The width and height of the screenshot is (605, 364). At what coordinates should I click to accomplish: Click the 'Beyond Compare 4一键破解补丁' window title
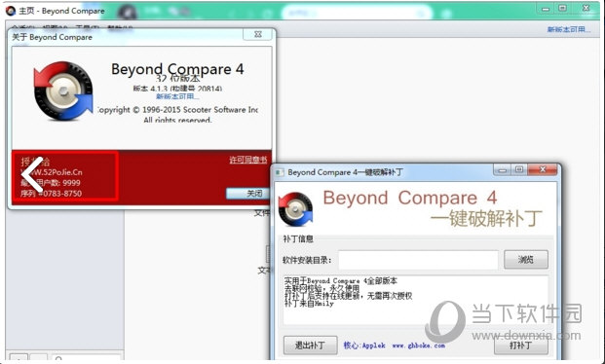click(x=345, y=172)
